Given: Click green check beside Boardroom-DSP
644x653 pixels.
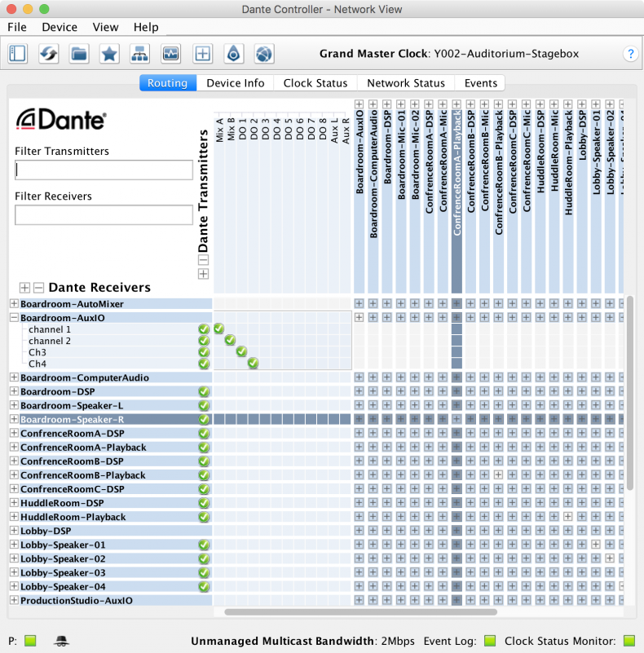Looking at the screenshot, I should 204,391.
